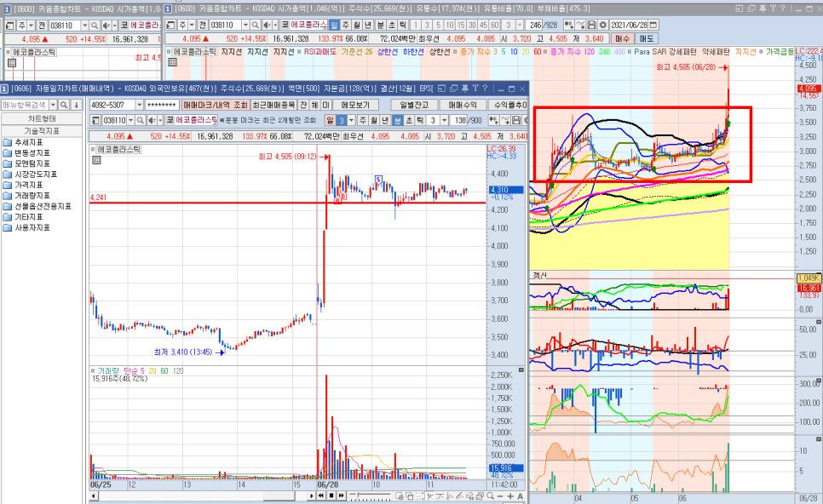The image size is (823, 504).
Task: Click the settings gear icon in 키움종합차트
Action: click(x=602, y=26)
